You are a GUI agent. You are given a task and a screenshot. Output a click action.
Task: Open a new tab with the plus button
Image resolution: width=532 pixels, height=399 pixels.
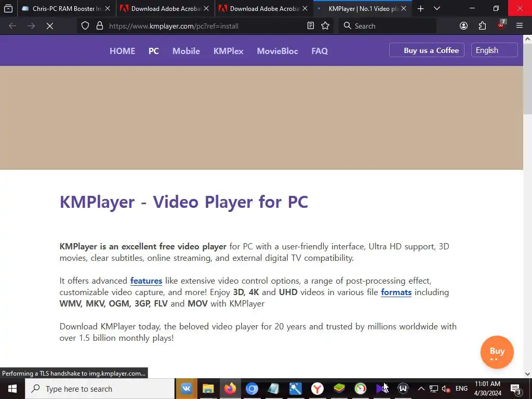pyautogui.click(x=420, y=9)
